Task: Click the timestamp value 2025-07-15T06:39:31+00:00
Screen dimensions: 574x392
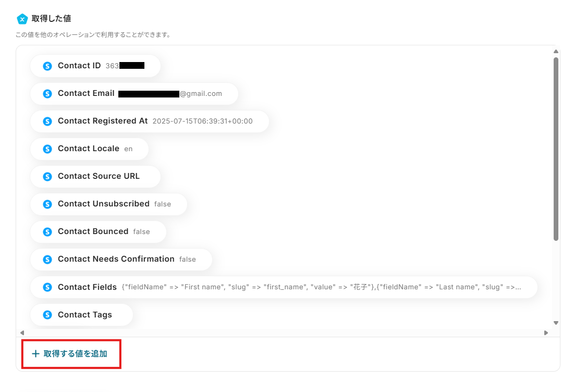Action: pyautogui.click(x=202, y=121)
